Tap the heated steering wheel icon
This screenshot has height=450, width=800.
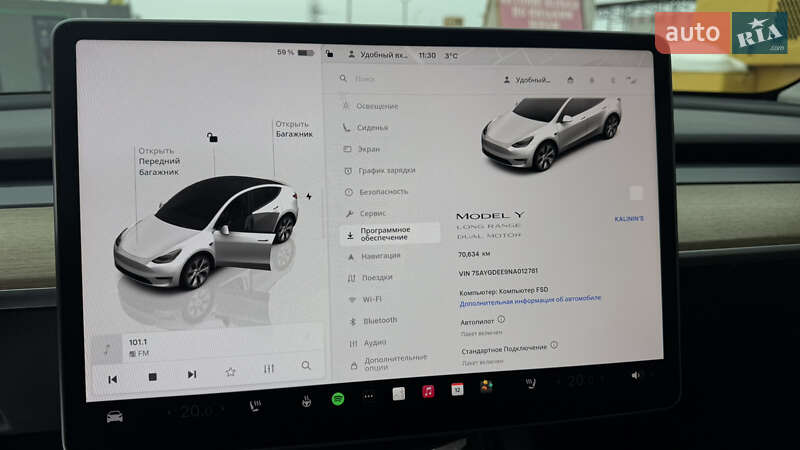(x=306, y=402)
